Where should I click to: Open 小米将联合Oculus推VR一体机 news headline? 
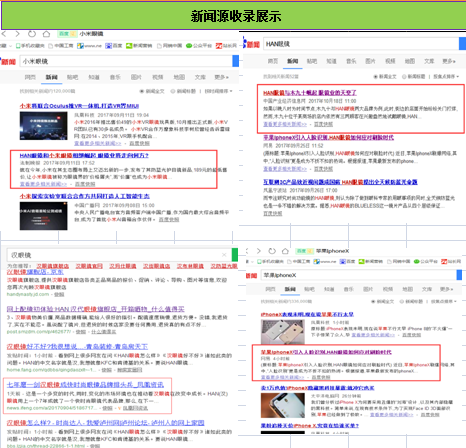tap(79, 106)
